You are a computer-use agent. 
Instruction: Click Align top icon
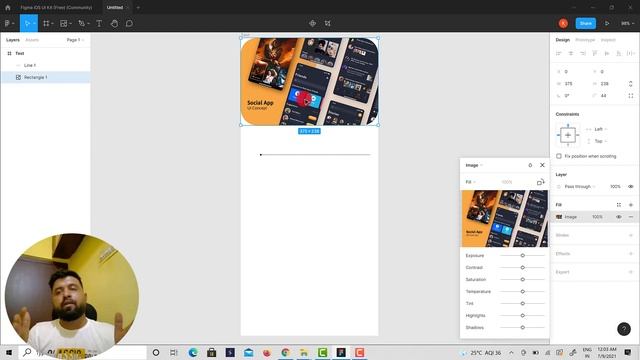coord(595,53)
